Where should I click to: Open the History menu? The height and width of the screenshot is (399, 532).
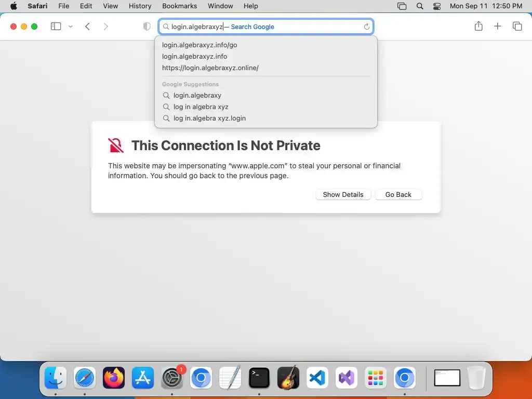tap(140, 6)
